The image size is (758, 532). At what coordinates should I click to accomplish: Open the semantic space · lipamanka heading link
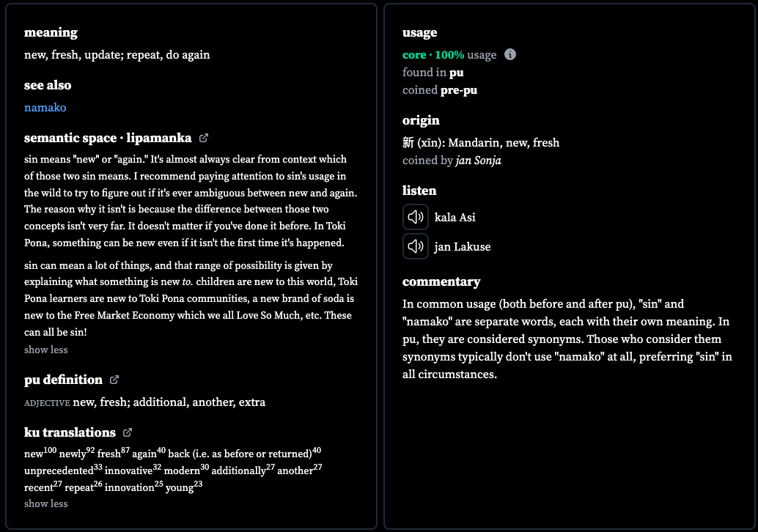tap(108, 138)
